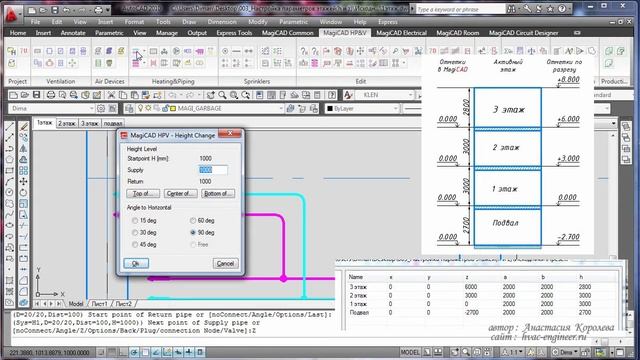Switch to the 2 этаж drawing tab
Image resolution: width=640 pixels, height=360 pixels.
(67, 123)
